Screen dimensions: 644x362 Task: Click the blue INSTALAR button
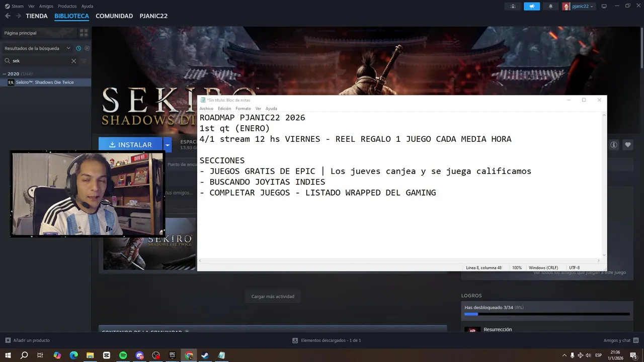130,145
